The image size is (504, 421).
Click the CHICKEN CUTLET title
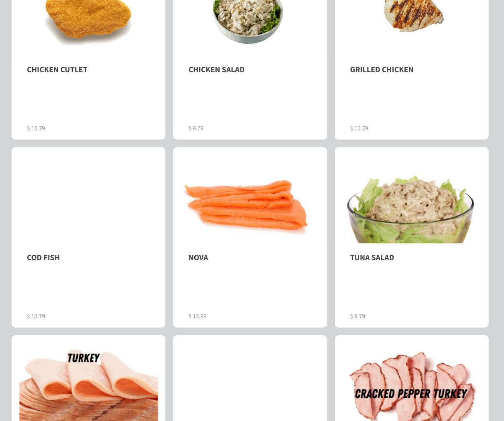57,70
